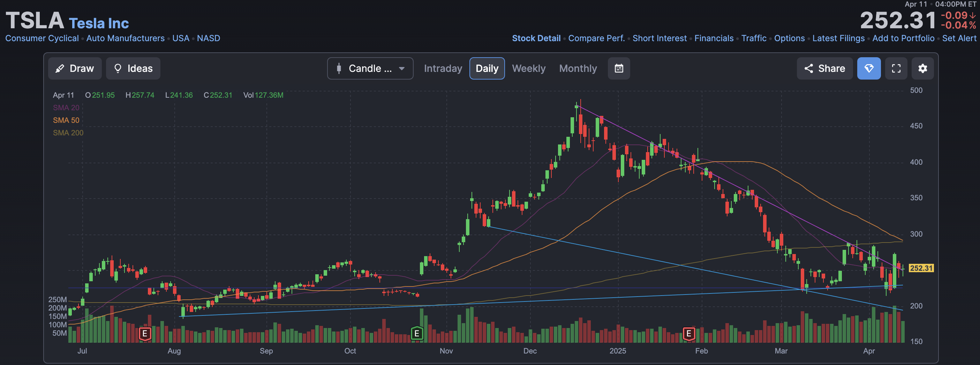The image size is (980, 365).
Task: Click the USA country link
Action: [180, 38]
